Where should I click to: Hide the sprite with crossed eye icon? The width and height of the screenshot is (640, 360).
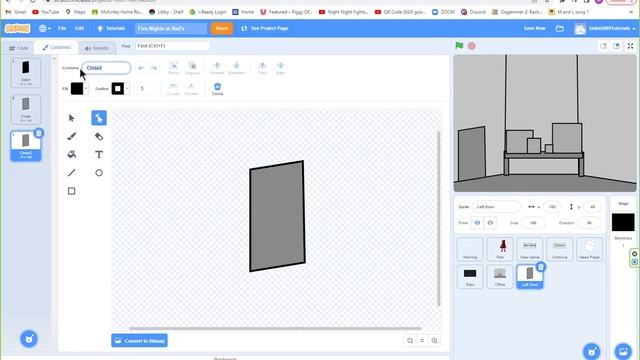coord(490,223)
